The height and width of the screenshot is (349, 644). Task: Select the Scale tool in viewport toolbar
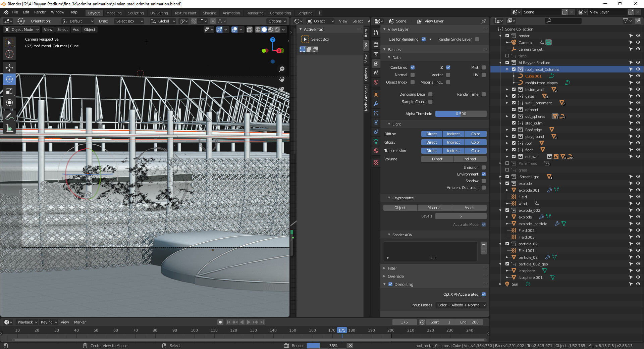click(9, 91)
